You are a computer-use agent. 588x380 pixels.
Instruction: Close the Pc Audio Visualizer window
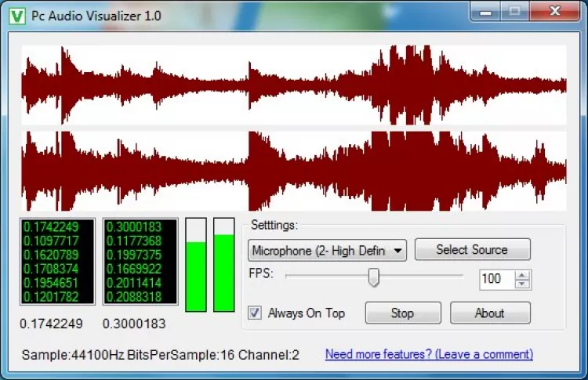554,11
